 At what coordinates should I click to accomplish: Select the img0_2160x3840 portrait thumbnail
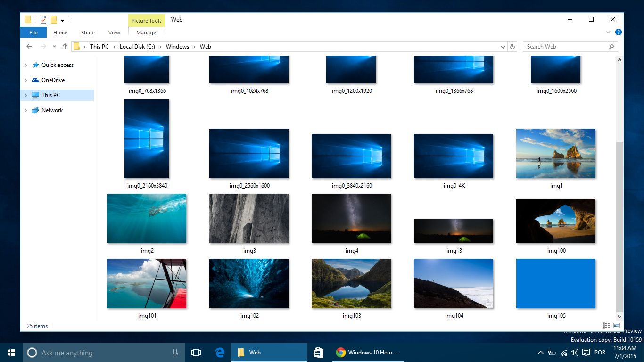tap(147, 139)
